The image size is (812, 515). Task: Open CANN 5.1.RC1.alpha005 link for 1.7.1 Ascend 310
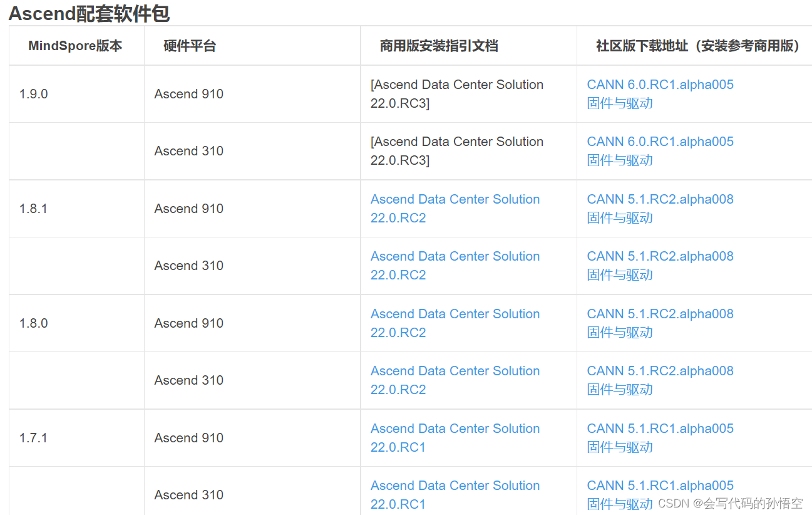pyautogui.click(x=660, y=486)
